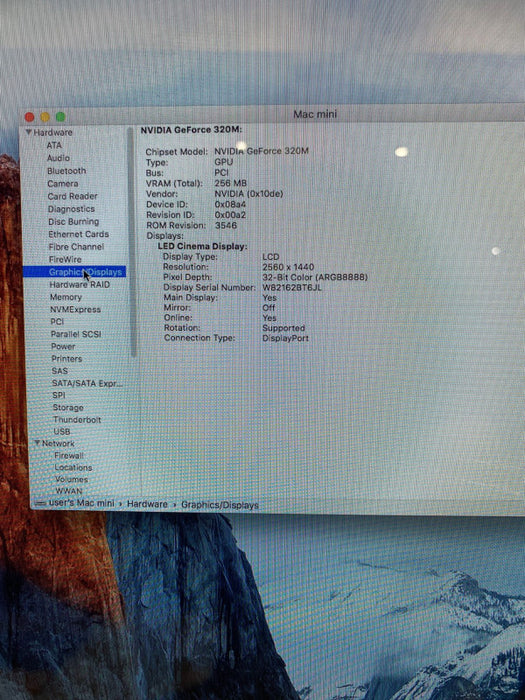This screenshot has width=525, height=700.
Task: Click the green zoom window button
Action: [x=60, y=117]
